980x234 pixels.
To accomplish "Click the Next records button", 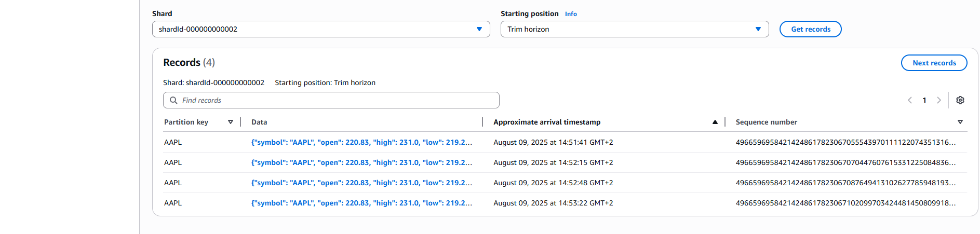I will pyautogui.click(x=934, y=63).
